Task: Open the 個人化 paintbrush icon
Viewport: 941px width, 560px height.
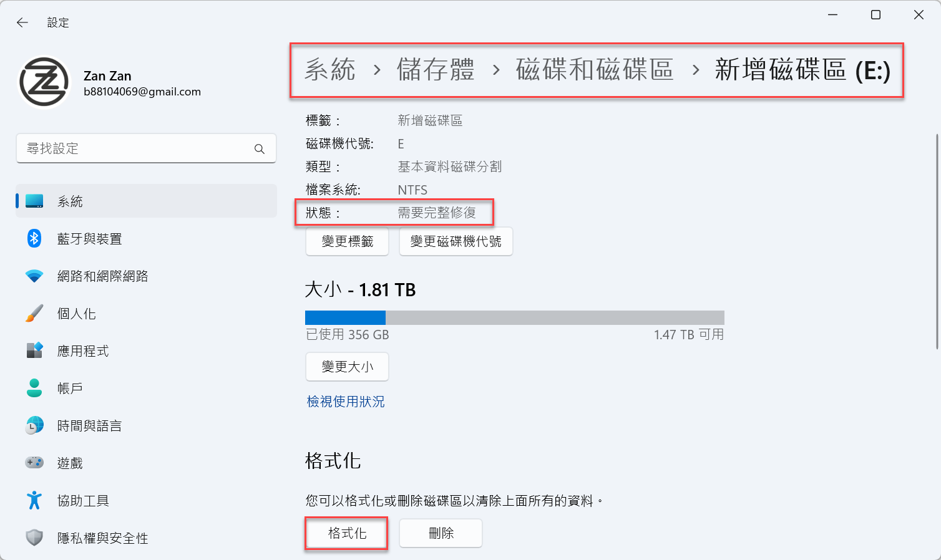Action: [34, 313]
